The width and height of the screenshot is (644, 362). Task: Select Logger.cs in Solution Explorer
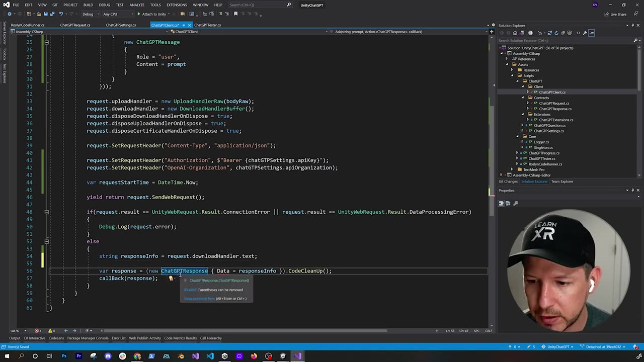click(541, 142)
